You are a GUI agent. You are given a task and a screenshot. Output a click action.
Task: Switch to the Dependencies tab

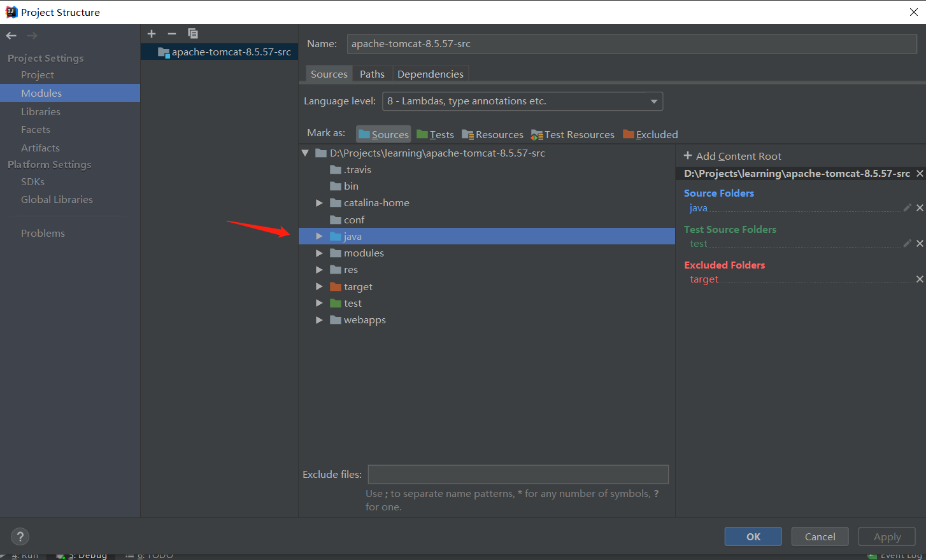431,74
